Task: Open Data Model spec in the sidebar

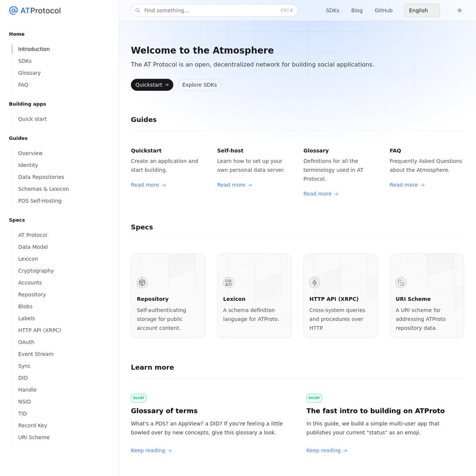Action: pyautogui.click(x=33, y=247)
